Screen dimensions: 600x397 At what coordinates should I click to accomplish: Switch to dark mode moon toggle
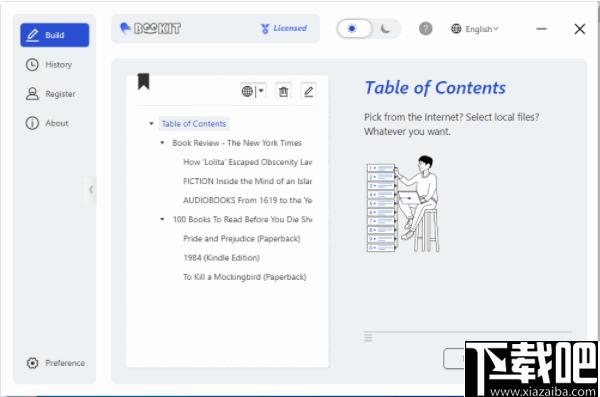[x=386, y=29]
